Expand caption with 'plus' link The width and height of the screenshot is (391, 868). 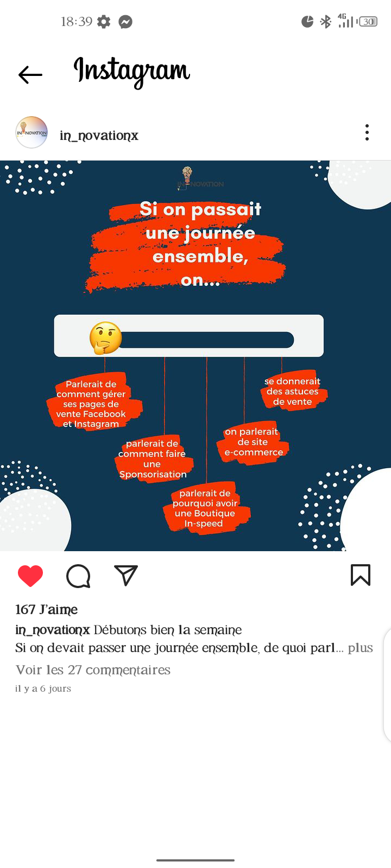tap(361, 648)
